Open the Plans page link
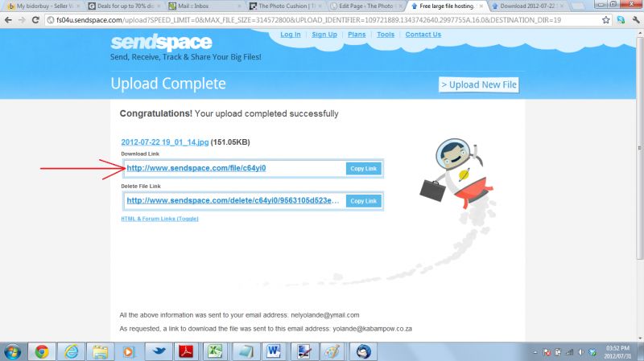The width and height of the screenshot is (644, 361). (357, 35)
